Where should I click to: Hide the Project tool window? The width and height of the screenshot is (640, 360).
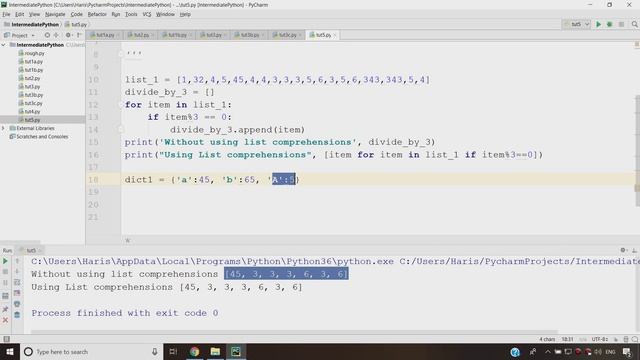[79, 35]
